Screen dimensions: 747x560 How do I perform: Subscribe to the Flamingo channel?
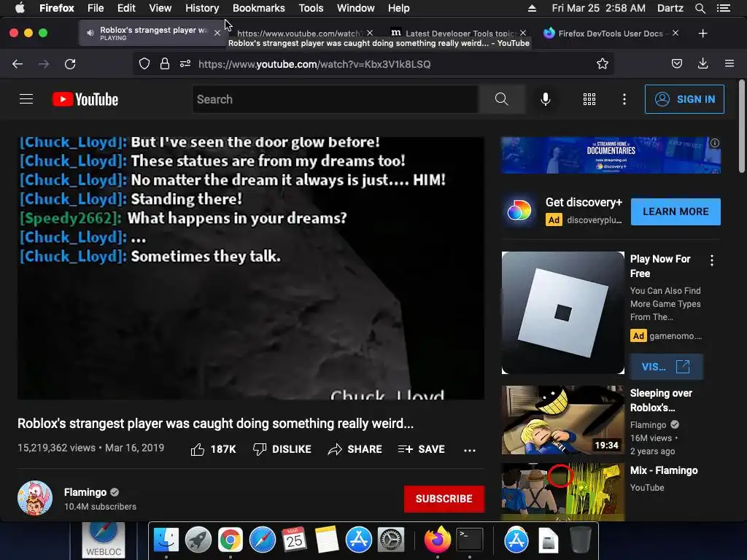(444, 499)
